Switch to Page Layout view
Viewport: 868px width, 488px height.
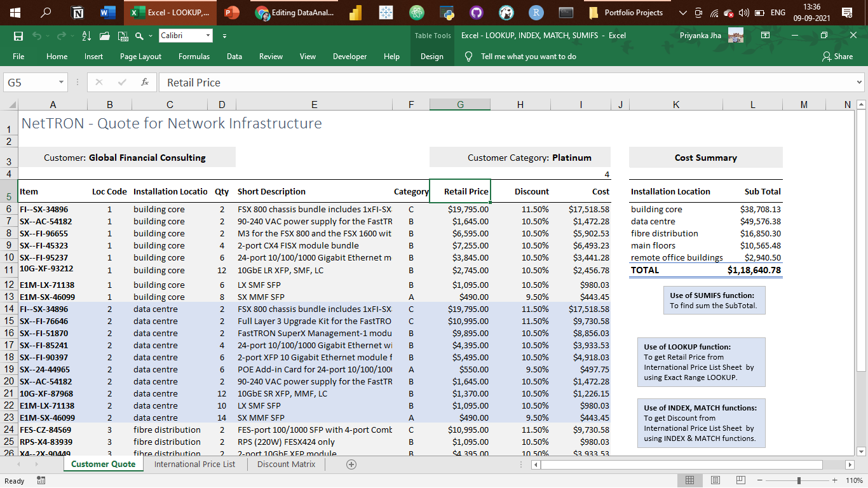tap(715, 480)
